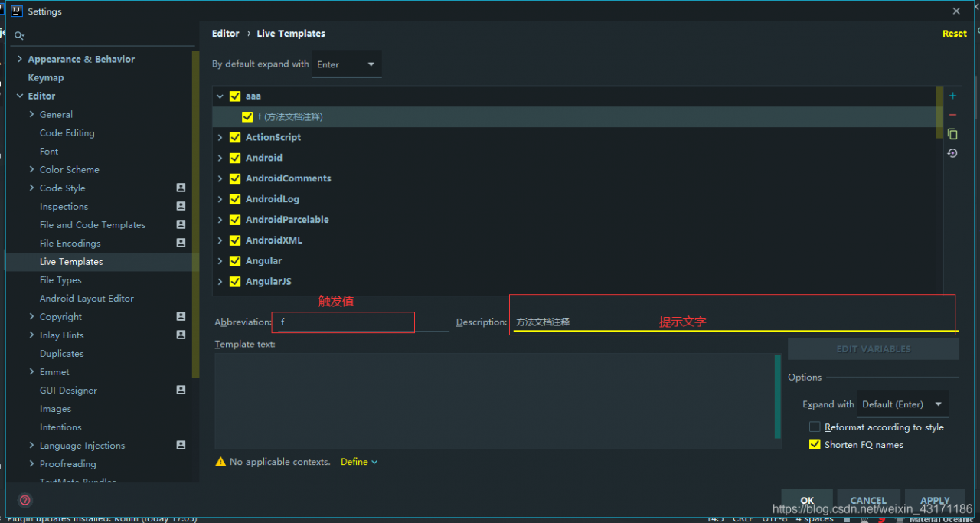This screenshot has height=523, width=980.
Task: Click the project-level icon beside Code Style
Action: click(x=181, y=188)
